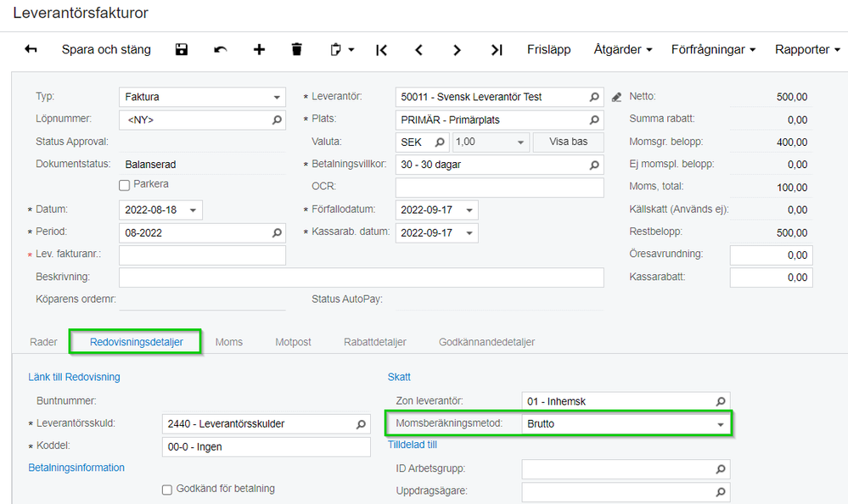The image size is (848, 504).
Task: Go to first record icon
Action: click(x=382, y=50)
